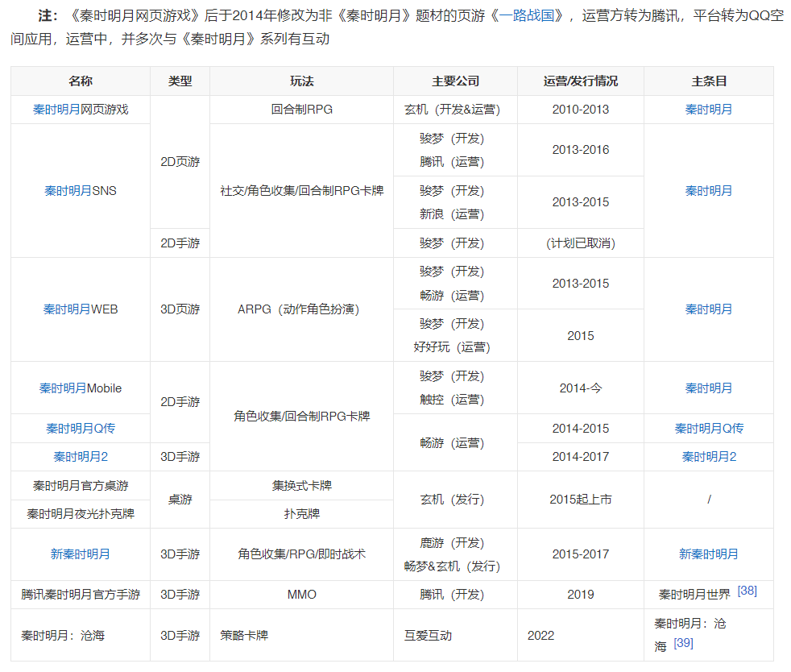Select the 主要公司 column header
791x672 pixels.
456,81
